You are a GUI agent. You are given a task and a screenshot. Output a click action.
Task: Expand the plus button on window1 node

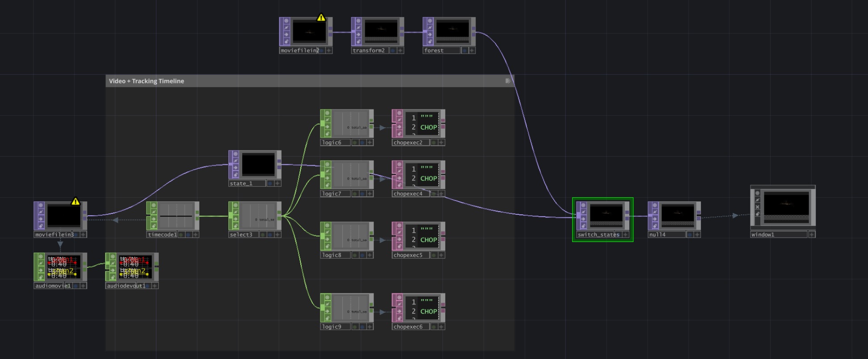click(812, 235)
